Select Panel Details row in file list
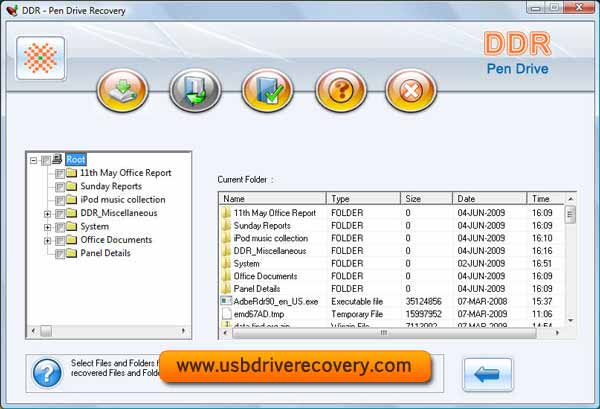This screenshot has width=600, height=409. click(x=391, y=288)
